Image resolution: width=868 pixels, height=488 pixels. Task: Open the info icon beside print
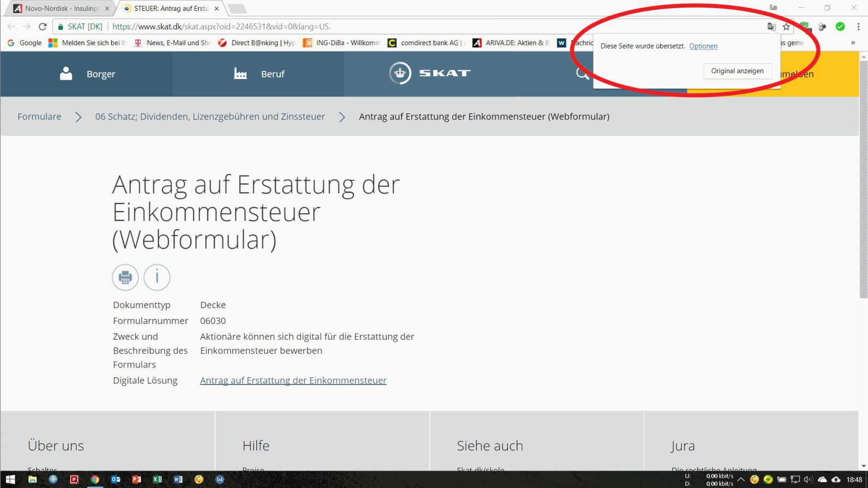tap(157, 278)
